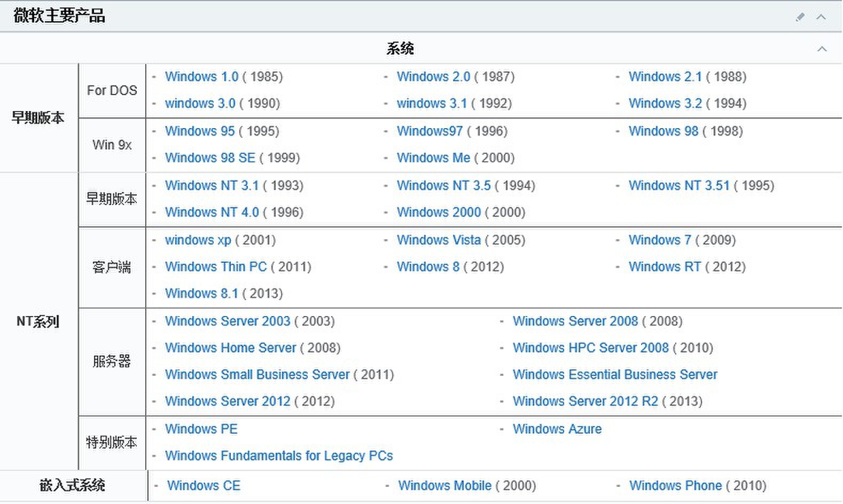Open the windows 3.1 link
Screen dimensions: 843x504
tap(432, 103)
